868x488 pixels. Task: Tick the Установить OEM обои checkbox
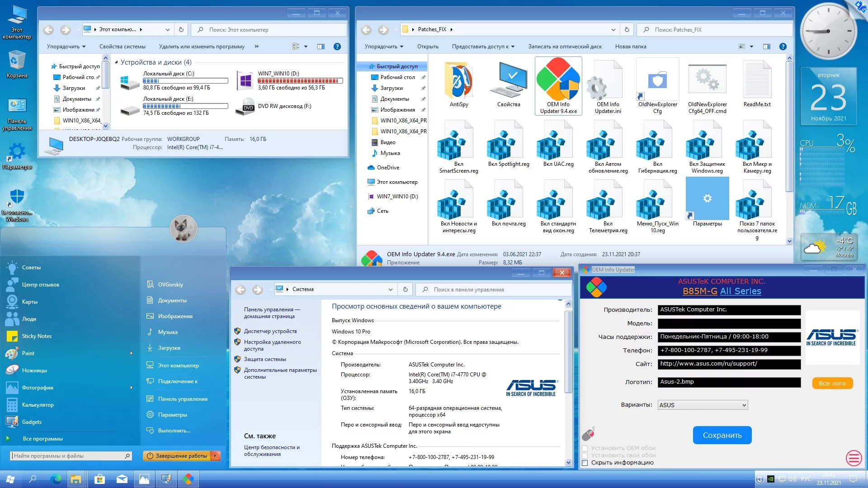coord(585,448)
